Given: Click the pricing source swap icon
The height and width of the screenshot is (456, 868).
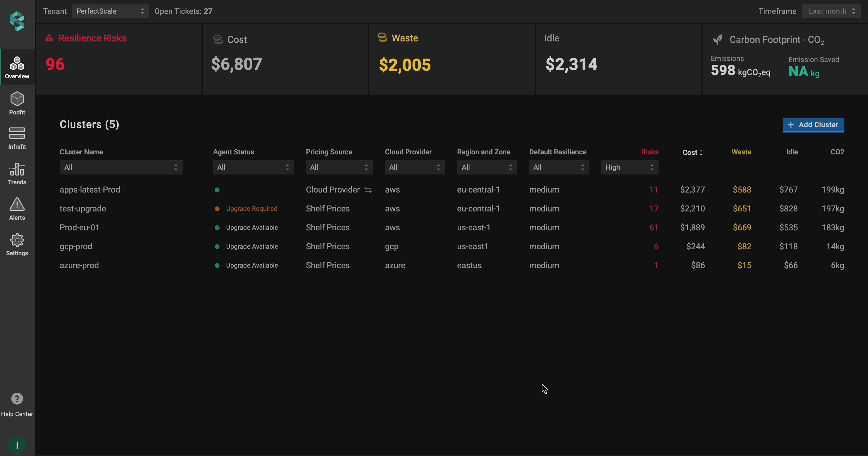Looking at the screenshot, I should pos(368,190).
